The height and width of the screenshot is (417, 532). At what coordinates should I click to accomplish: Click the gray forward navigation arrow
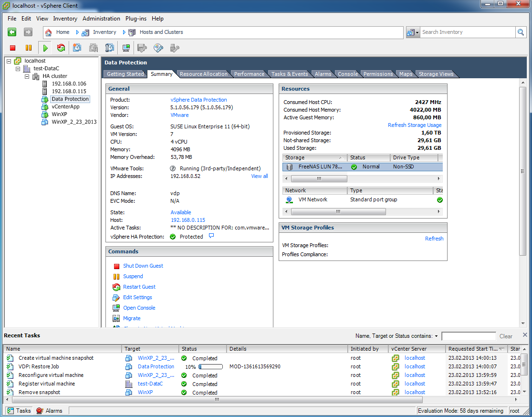(28, 32)
